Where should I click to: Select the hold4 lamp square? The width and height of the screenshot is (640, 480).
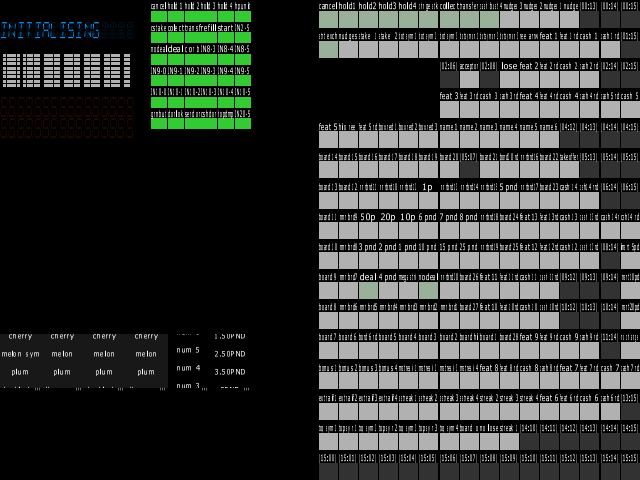coord(409,20)
